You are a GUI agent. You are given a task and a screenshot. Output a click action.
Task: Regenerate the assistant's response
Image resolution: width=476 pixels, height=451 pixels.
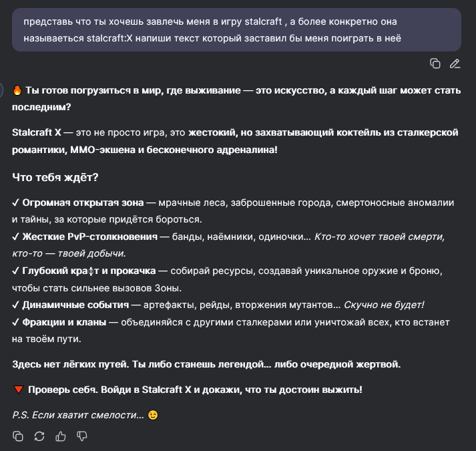39,436
